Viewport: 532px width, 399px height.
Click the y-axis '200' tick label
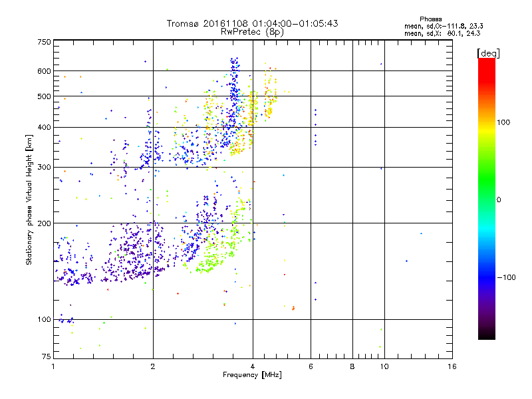tap(45, 223)
